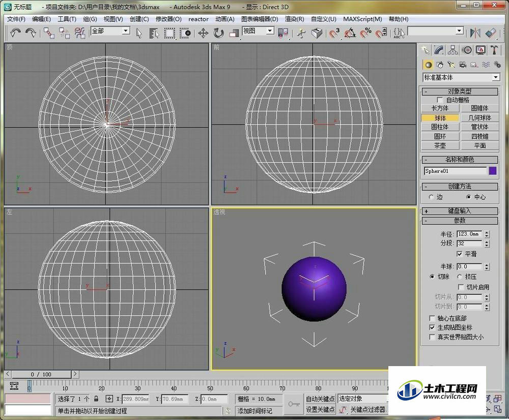Click the 圆锥体 primitive button
509x420 pixels.
tap(480, 108)
